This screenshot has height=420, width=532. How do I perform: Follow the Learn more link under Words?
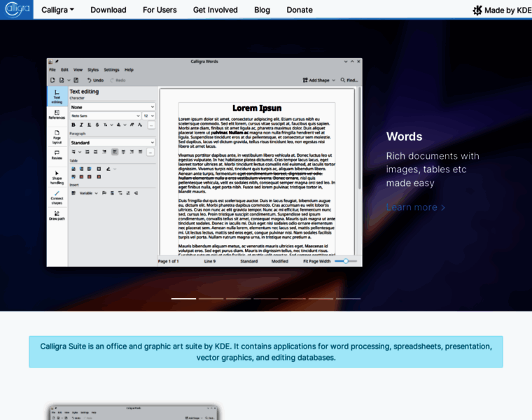click(x=415, y=207)
